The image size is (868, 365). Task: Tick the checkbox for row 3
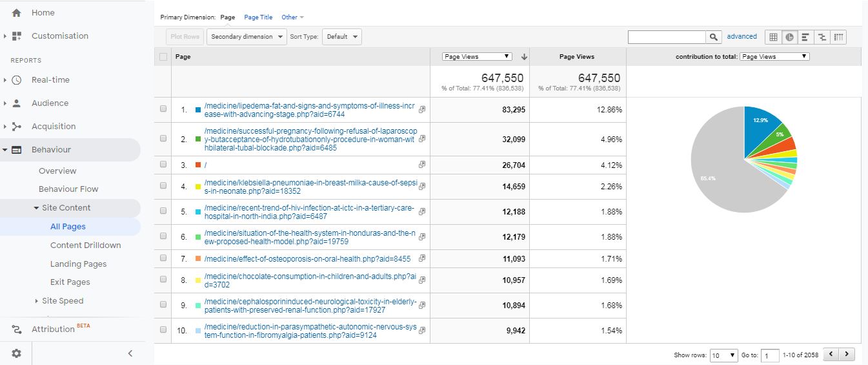click(x=163, y=165)
